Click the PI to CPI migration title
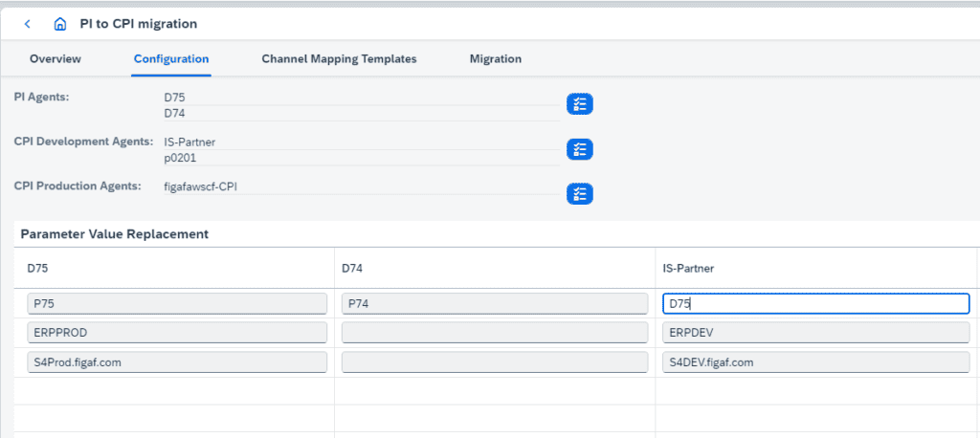The image size is (980, 438). (138, 24)
